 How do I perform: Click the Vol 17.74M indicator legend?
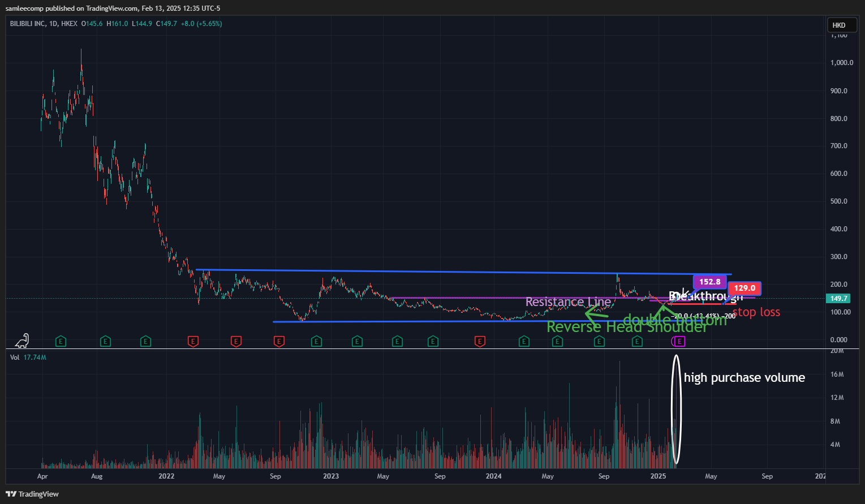(x=28, y=357)
